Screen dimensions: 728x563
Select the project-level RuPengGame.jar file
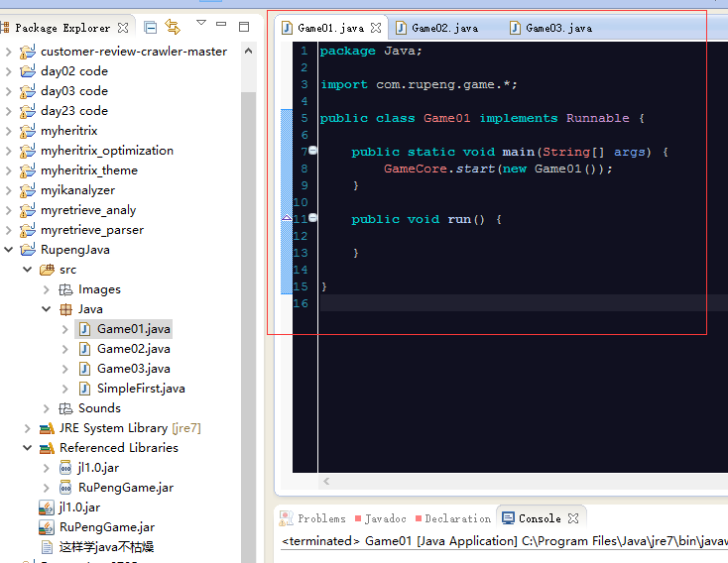click(107, 527)
